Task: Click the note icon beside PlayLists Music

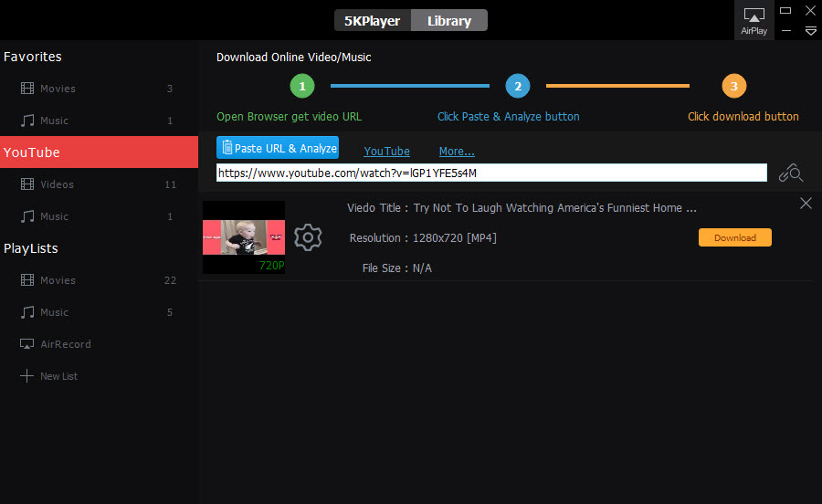Action: pyautogui.click(x=27, y=312)
